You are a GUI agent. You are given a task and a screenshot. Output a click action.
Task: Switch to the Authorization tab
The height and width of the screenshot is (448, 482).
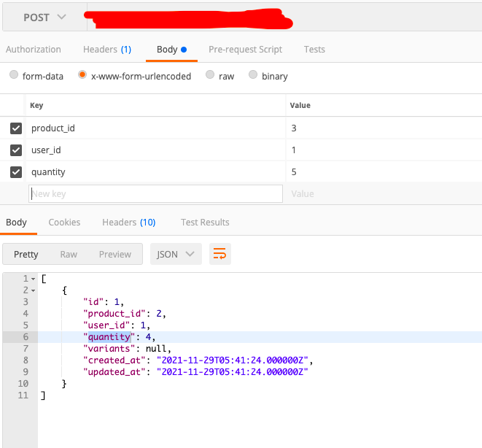coord(34,50)
